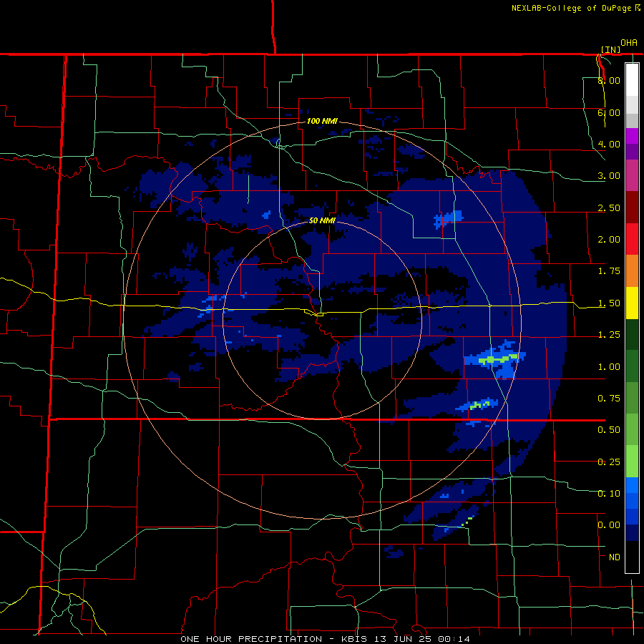Click the 4.00 legend value
This screenshot has height=644, width=644.
[609, 144]
